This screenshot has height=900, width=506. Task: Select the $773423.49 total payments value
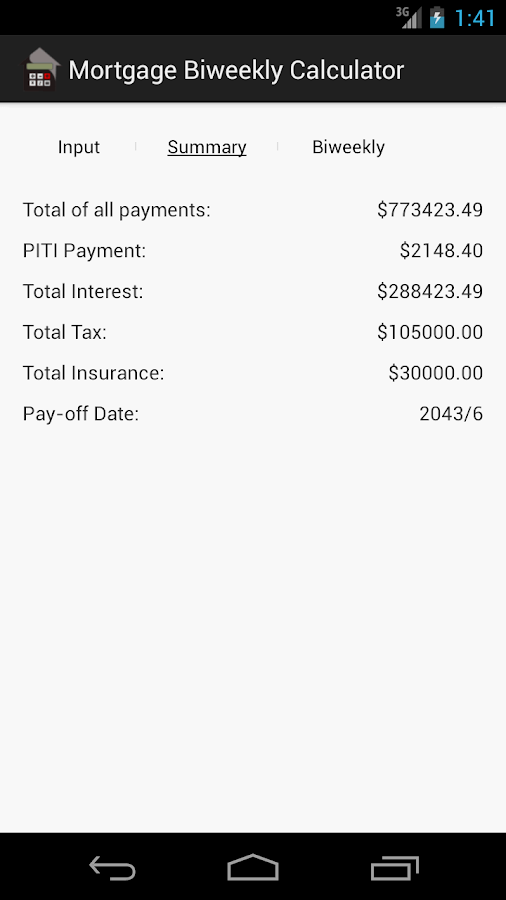[430, 210]
